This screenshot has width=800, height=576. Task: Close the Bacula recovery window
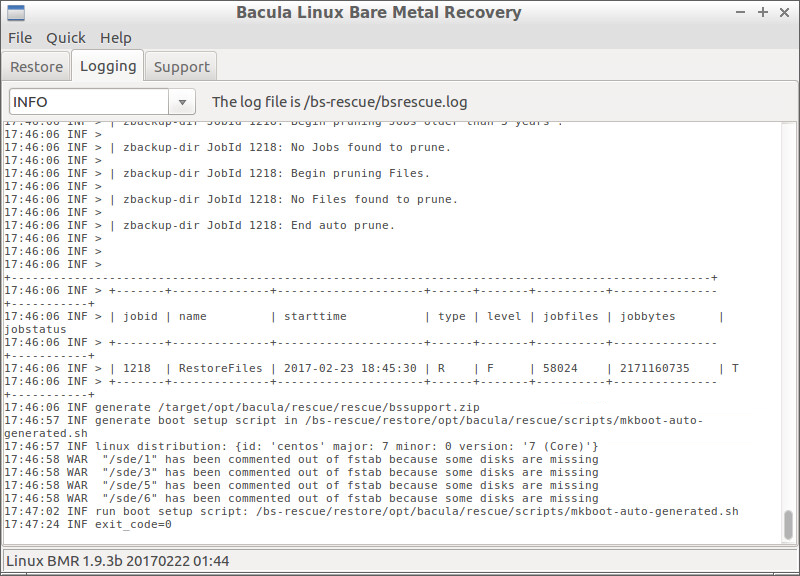coord(785,12)
